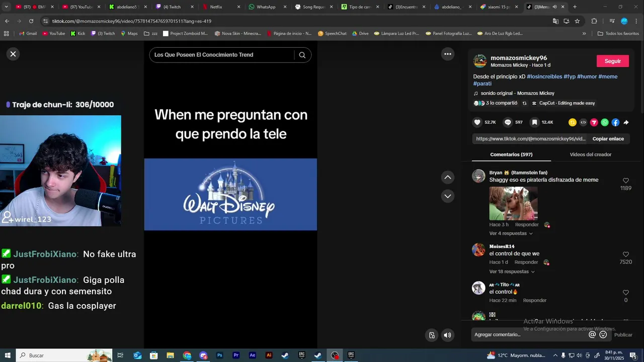Expand Ver 4 respuestas
Screen dimensions: 644x362
tap(511, 233)
